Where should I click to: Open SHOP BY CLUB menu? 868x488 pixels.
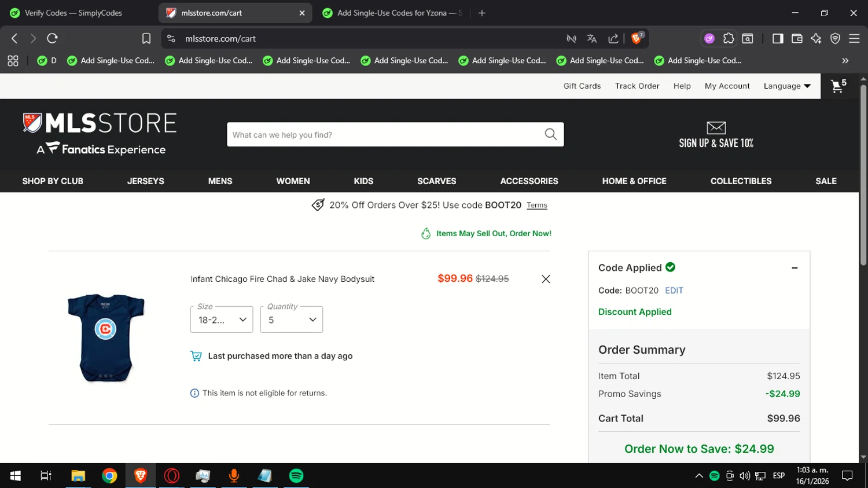[x=53, y=181]
